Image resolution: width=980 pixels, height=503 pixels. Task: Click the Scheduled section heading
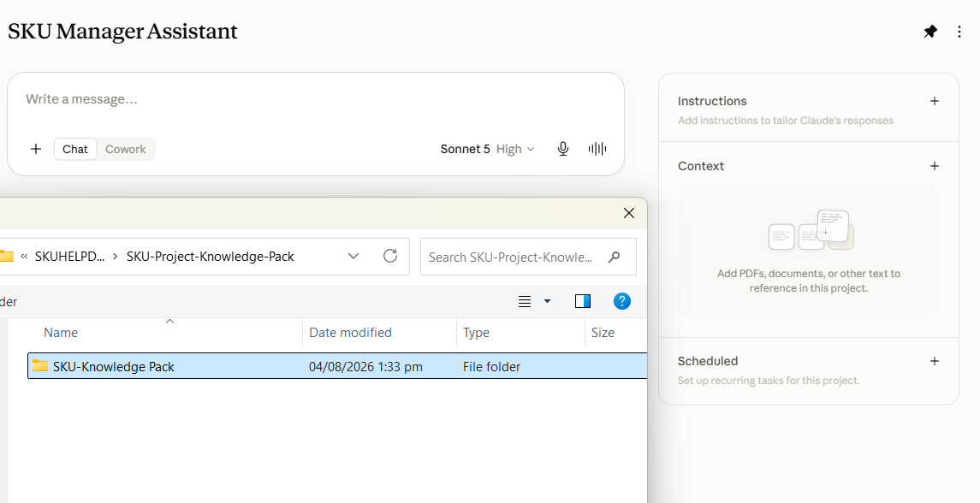pos(708,361)
